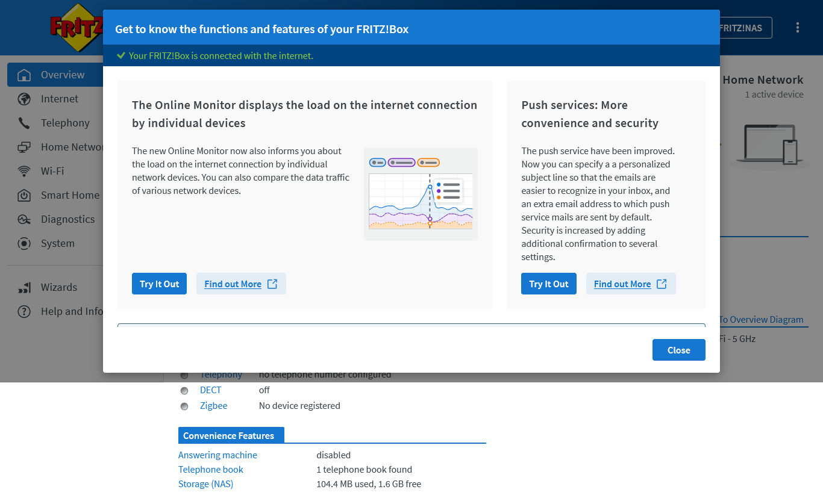
Task: Click the 'No device registered' status text
Action: pyautogui.click(x=299, y=406)
